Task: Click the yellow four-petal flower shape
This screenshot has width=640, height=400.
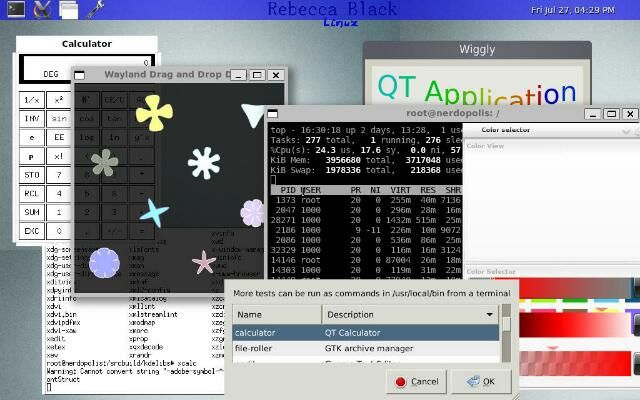Action: click(x=154, y=112)
